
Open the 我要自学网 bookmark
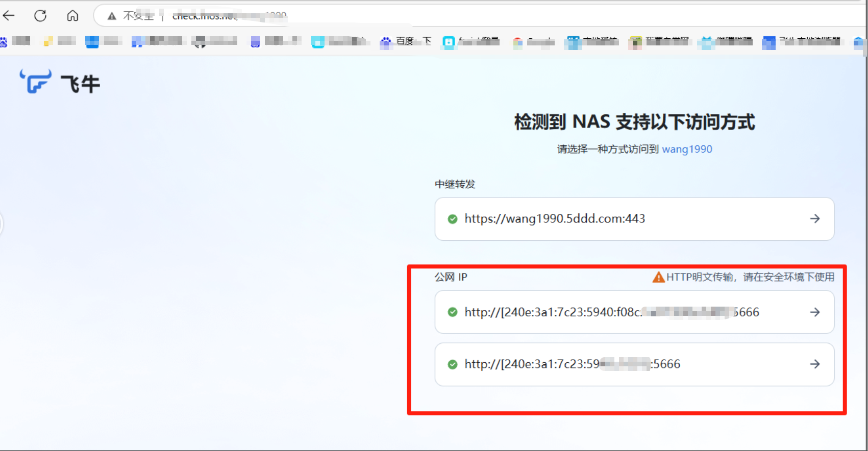pyautogui.click(x=659, y=41)
